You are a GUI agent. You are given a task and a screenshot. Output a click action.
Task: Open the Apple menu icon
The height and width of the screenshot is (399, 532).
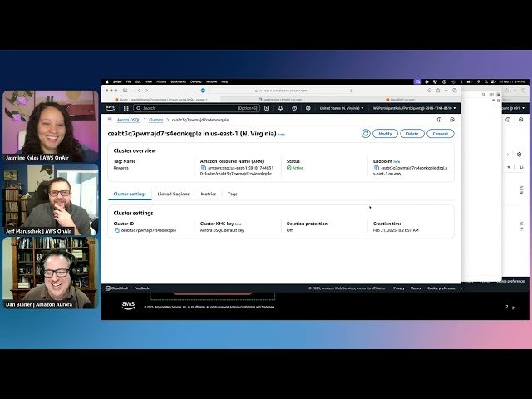[107, 81]
